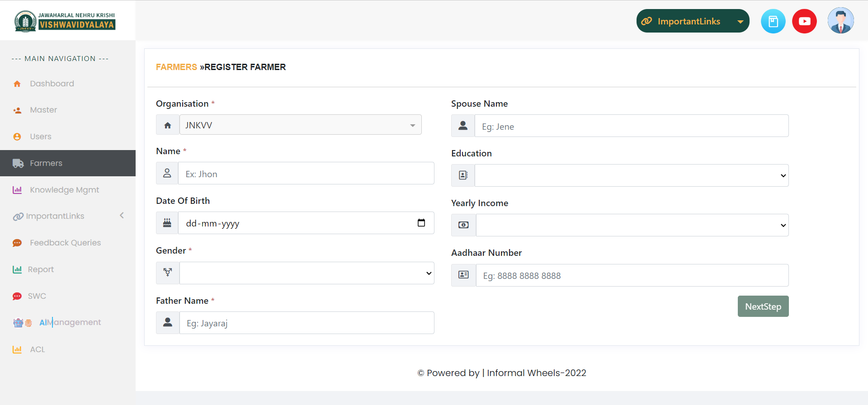Click the Users profile icon in sidebar
868x405 pixels.
pyautogui.click(x=17, y=137)
